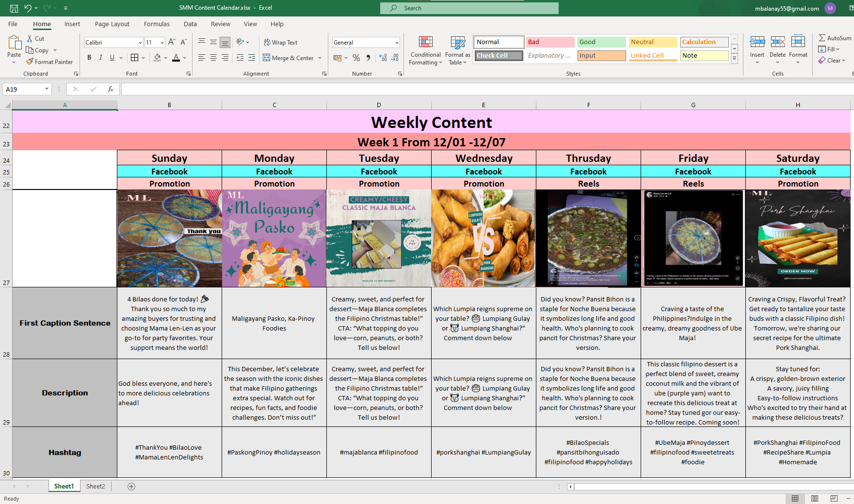Screen dimensions: 854x504
Task: Click the Undo arrow icon
Action: tap(28, 8)
